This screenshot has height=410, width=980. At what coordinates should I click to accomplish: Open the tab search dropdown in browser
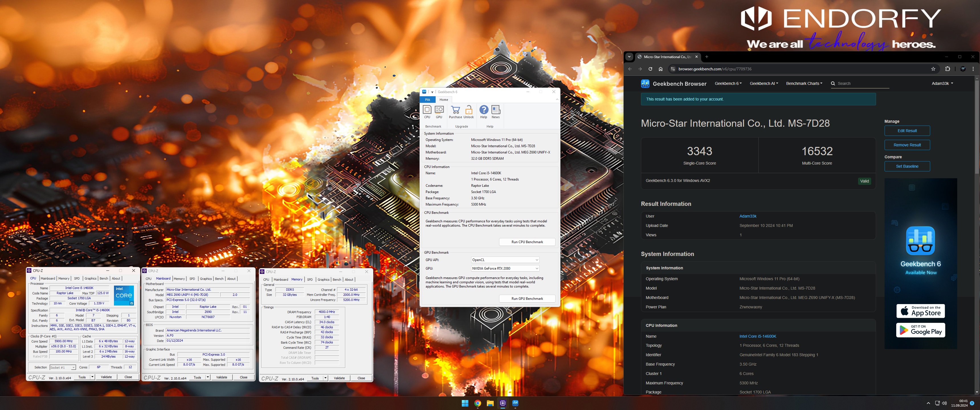(629, 57)
